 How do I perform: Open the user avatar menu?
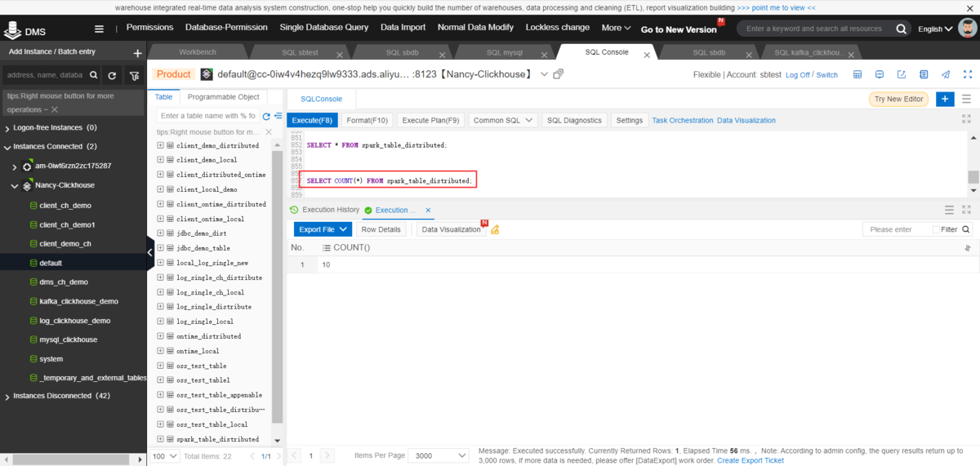tap(968, 29)
